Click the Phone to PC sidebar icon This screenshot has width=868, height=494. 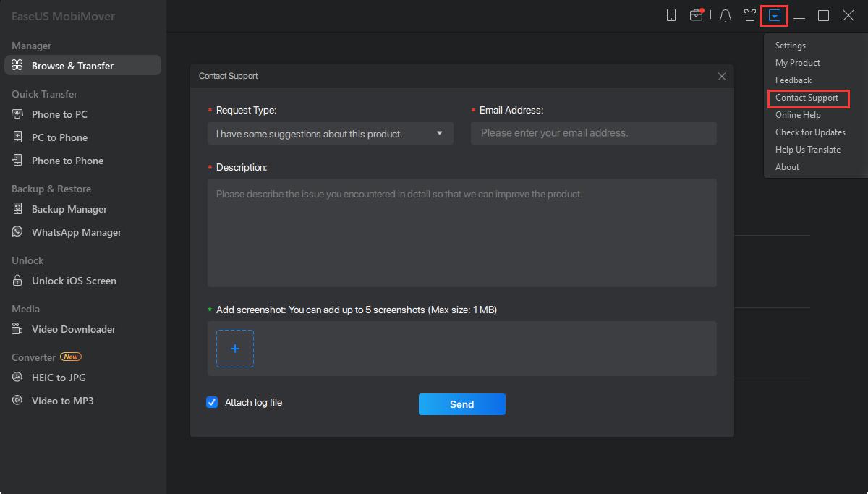tap(18, 114)
